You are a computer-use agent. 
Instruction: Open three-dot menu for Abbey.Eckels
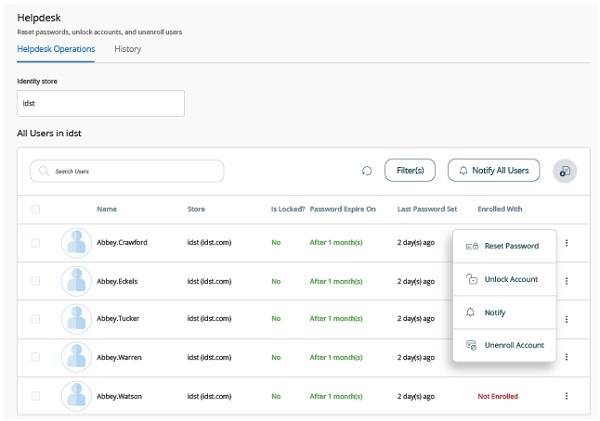click(x=567, y=281)
